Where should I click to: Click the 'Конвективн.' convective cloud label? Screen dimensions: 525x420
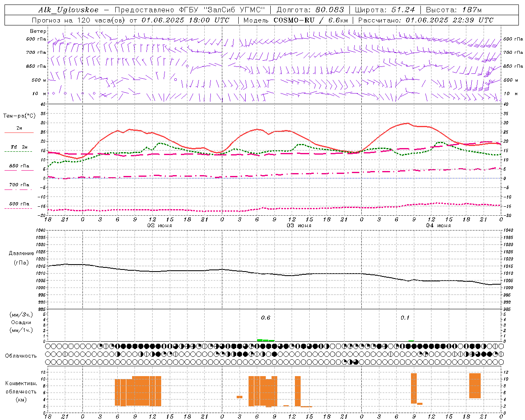(21, 383)
